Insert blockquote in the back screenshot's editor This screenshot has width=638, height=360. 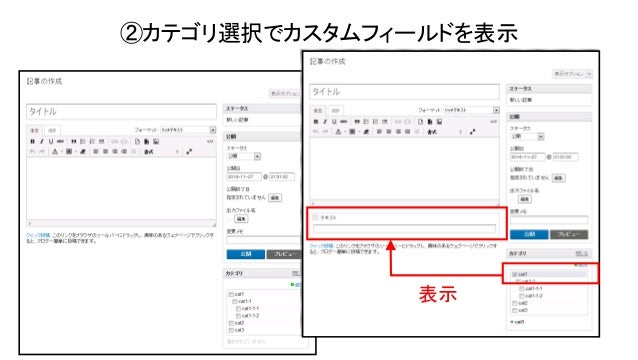(x=74, y=142)
